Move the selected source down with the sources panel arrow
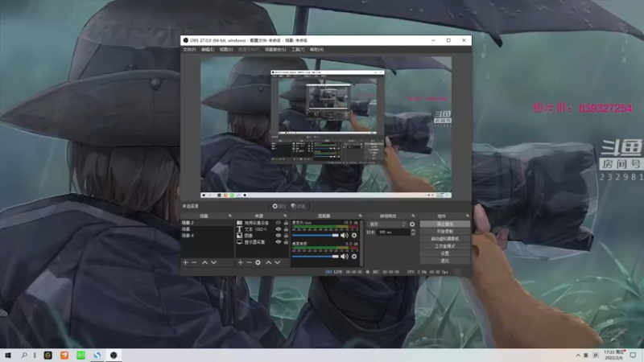Viewport: 644px width, 362px height. pyautogui.click(x=277, y=262)
